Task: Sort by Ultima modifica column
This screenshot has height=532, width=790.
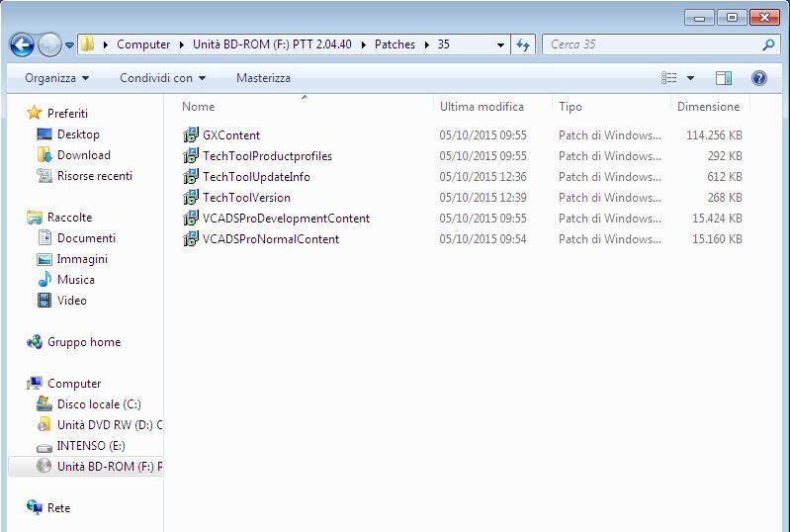Action: click(x=482, y=107)
